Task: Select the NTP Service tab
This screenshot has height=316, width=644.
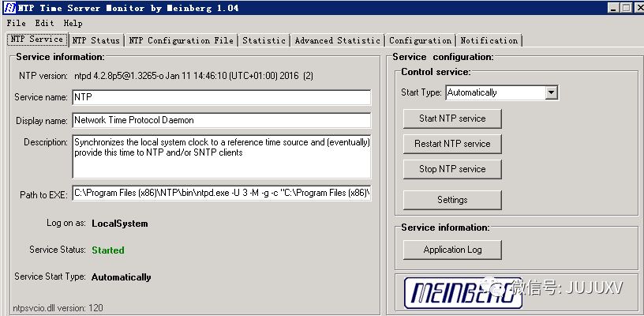Action: point(37,39)
